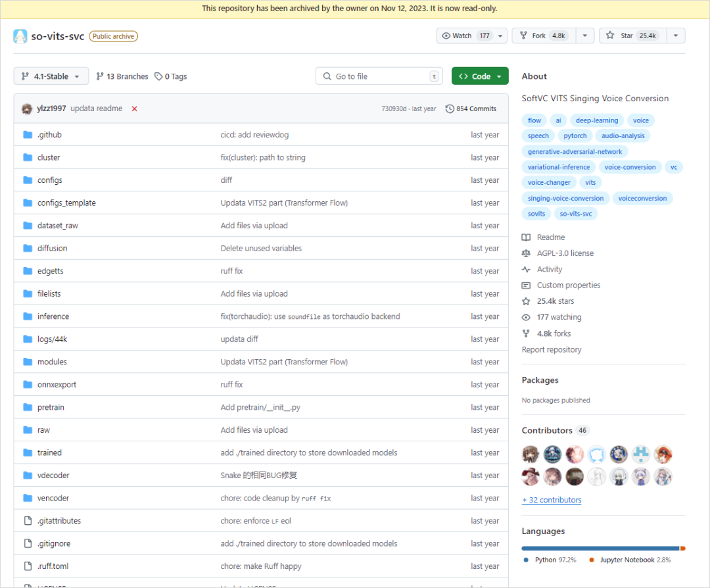Star the repository with the Star button
The width and height of the screenshot is (710, 588).
pos(632,36)
